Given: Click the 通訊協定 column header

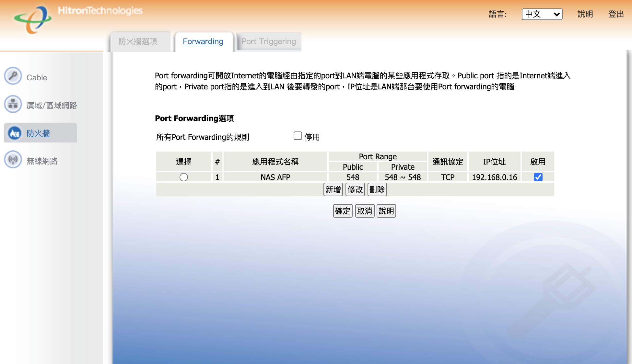Looking at the screenshot, I should click(448, 162).
